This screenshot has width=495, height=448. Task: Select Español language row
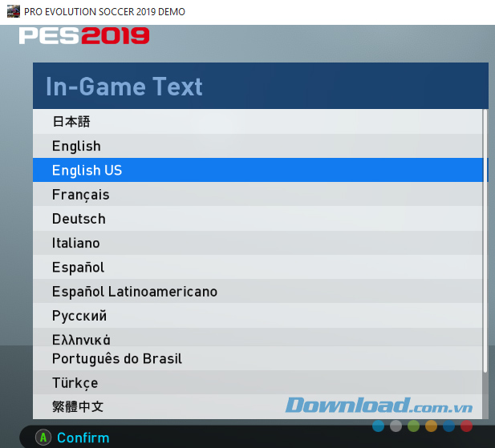click(x=258, y=267)
